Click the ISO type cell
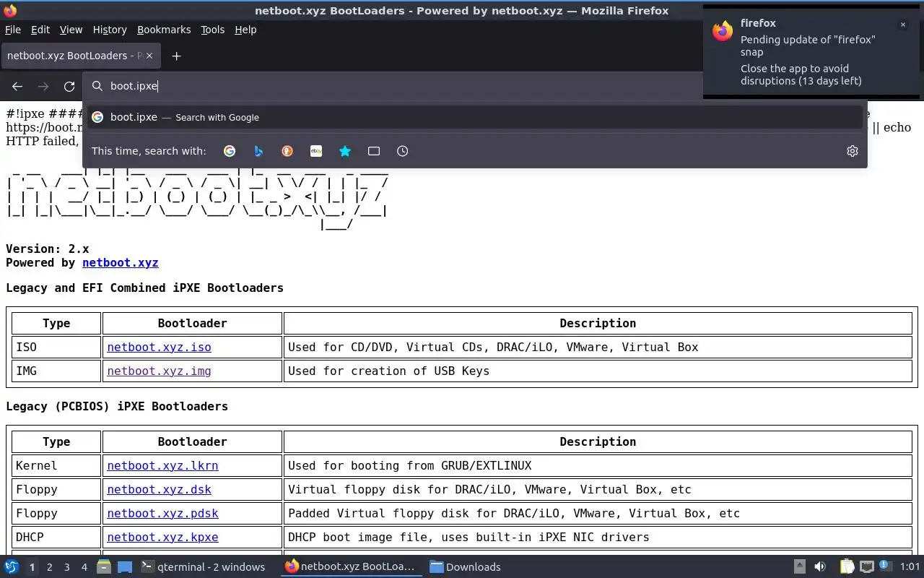Viewport: 924px width, 578px height. pos(56,347)
